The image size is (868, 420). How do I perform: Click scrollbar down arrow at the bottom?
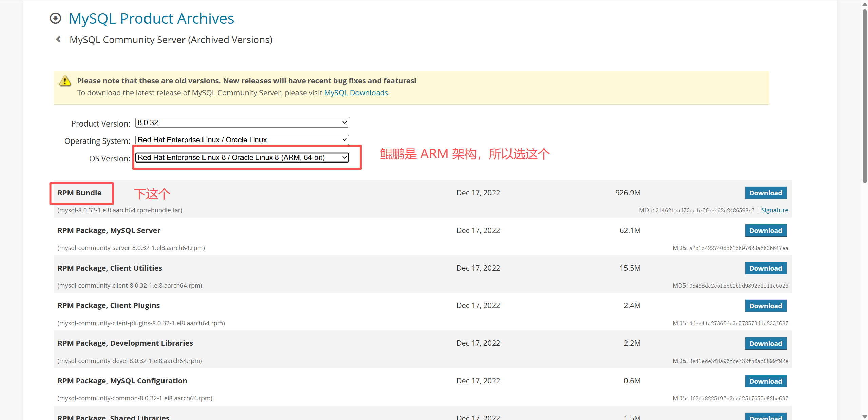[x=865, y=416]
